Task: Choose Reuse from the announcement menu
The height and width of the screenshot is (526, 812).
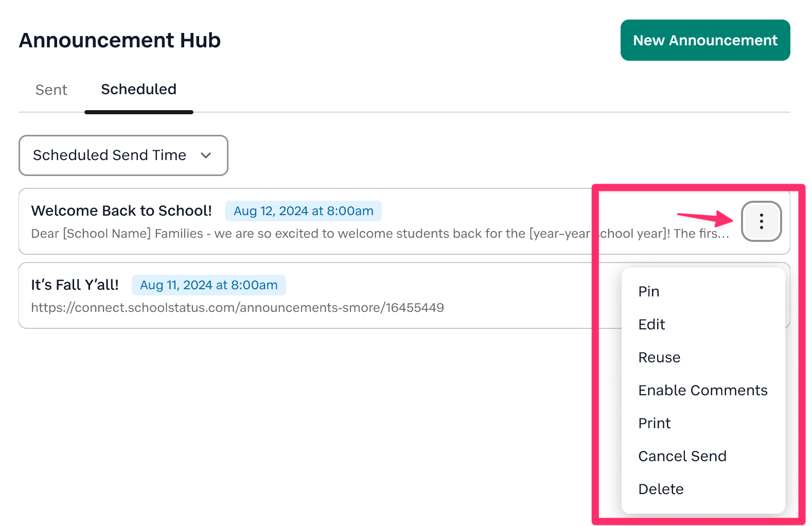Action: [659, 357]
